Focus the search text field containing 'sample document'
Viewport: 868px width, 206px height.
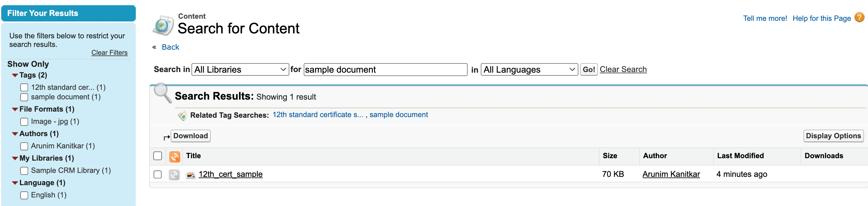pyautogui.click(x=385, y=70)
